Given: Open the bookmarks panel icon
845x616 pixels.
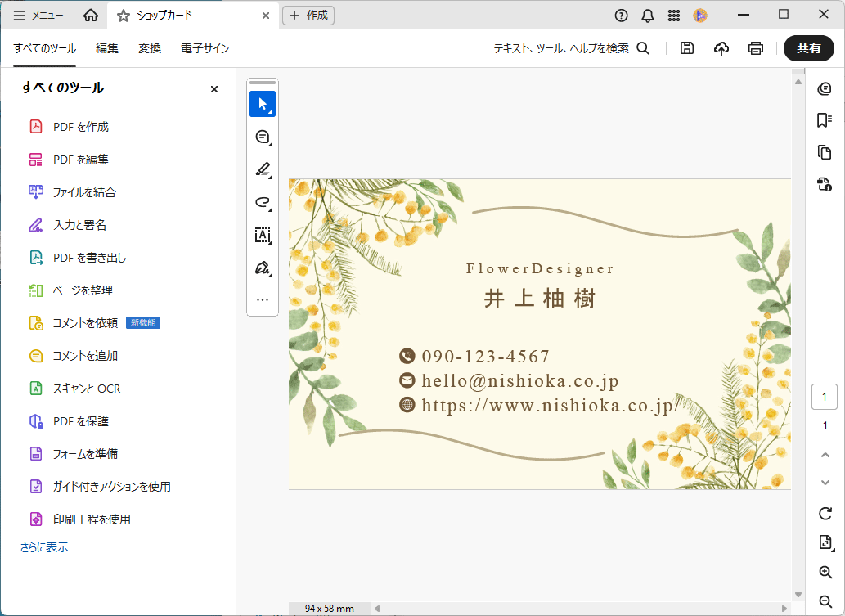Looking at the screenshot, I should [x=825, y=121].
